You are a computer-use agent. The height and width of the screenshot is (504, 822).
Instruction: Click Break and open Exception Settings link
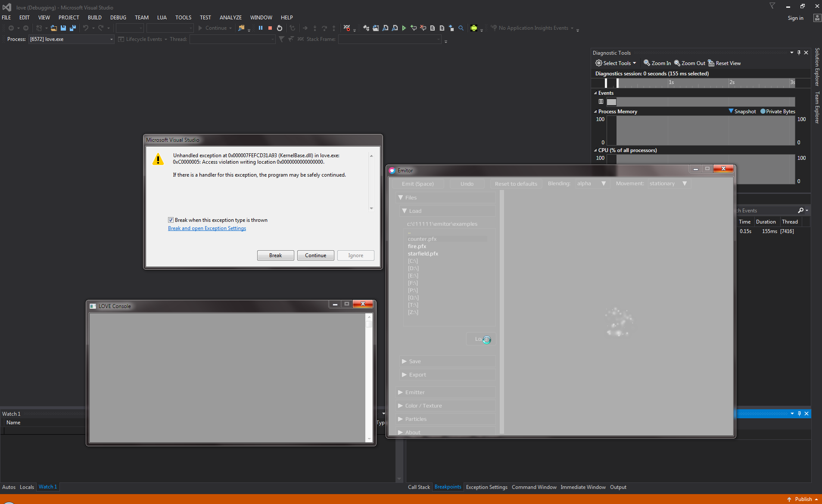pos(207,228)
